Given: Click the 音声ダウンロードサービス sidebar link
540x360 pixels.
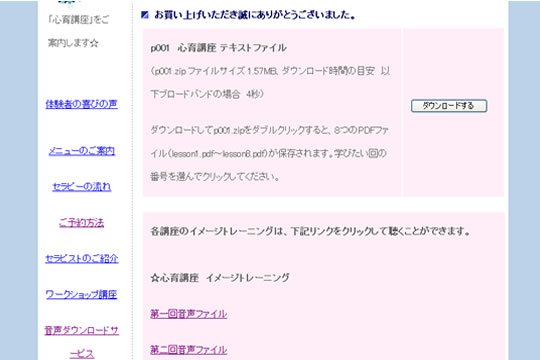Looking at the screenshot, I should tap(82, 342).
